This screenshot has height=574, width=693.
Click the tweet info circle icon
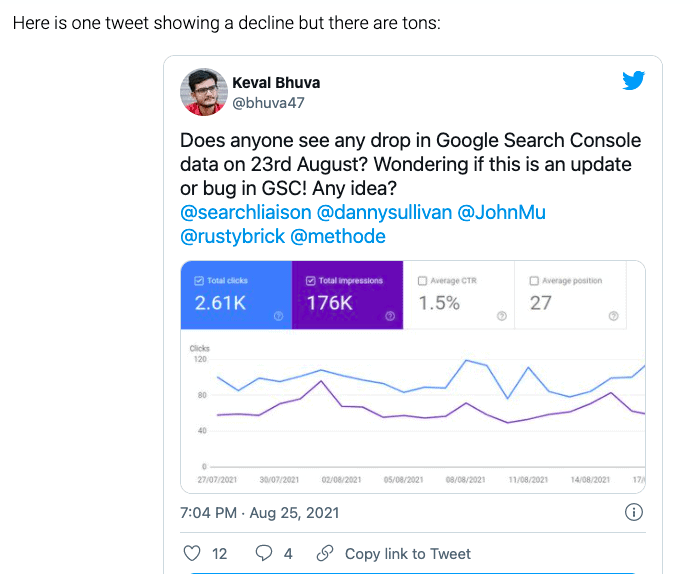coord(633,513)
